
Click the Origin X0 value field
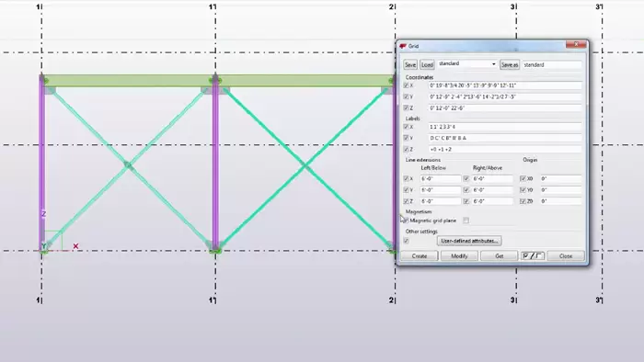[x=560, y=179]
